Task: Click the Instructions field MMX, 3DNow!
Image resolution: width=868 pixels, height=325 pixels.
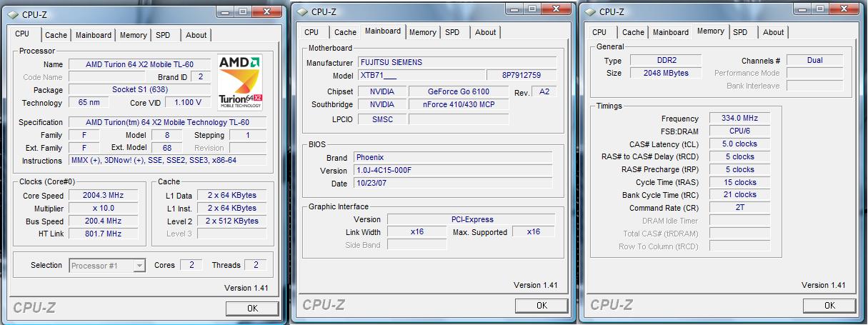Action: click(167, 161)
